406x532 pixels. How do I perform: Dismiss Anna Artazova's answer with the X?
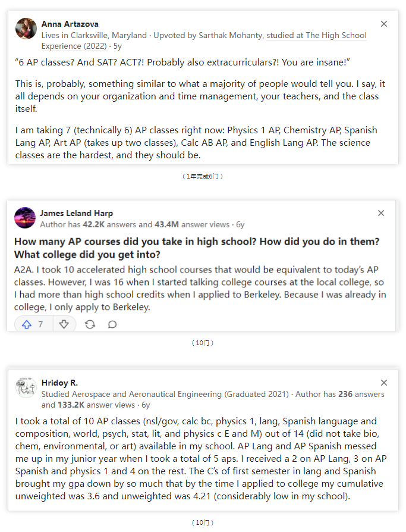coord(383,24)
